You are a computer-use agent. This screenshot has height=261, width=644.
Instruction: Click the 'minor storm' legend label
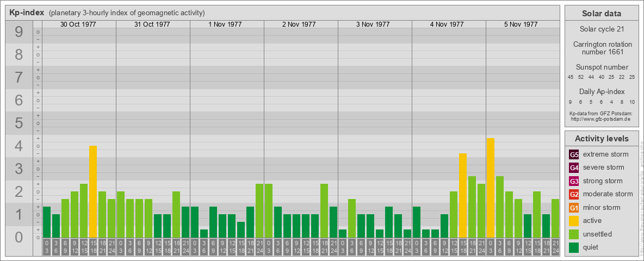coord(602,207)
